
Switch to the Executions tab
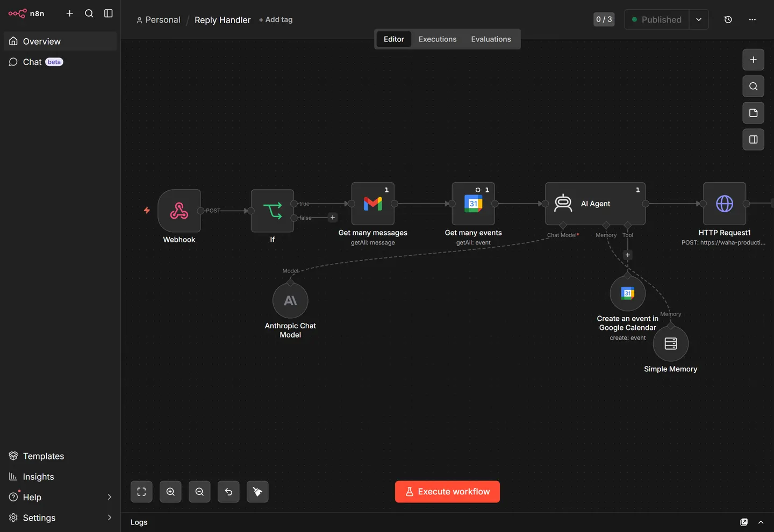(438, 39)
